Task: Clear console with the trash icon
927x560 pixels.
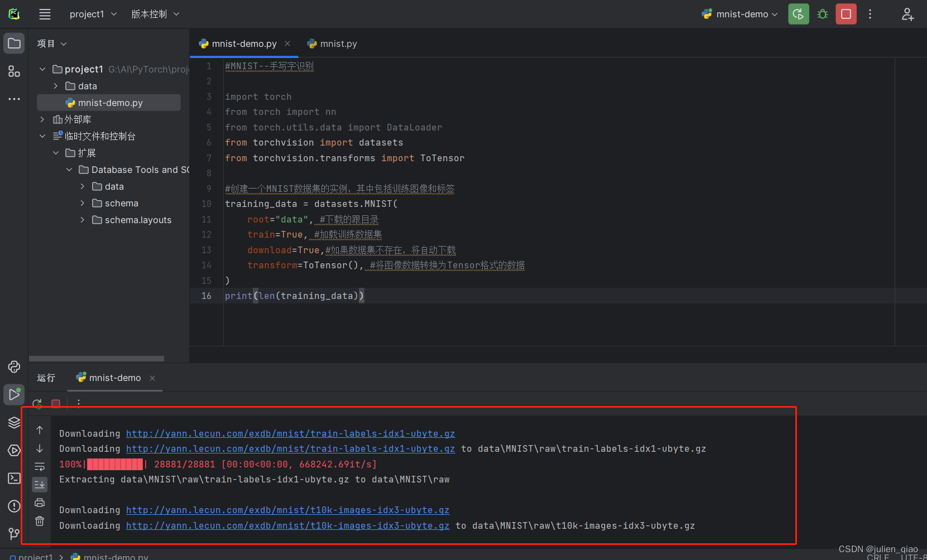Action: click(40, 521)
